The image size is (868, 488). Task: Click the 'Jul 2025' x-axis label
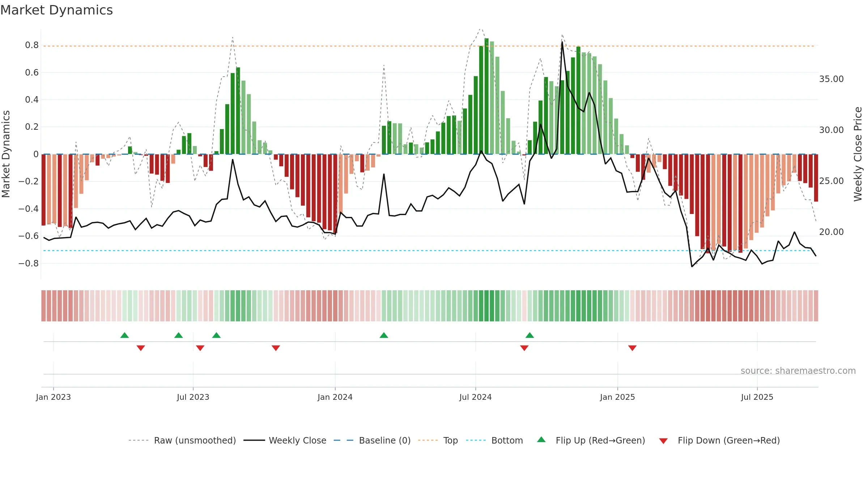click(x=757, y=397)
